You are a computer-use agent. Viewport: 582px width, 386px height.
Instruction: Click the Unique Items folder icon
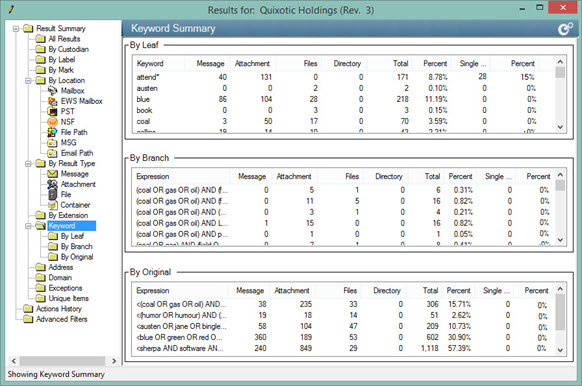pos(40,298)
